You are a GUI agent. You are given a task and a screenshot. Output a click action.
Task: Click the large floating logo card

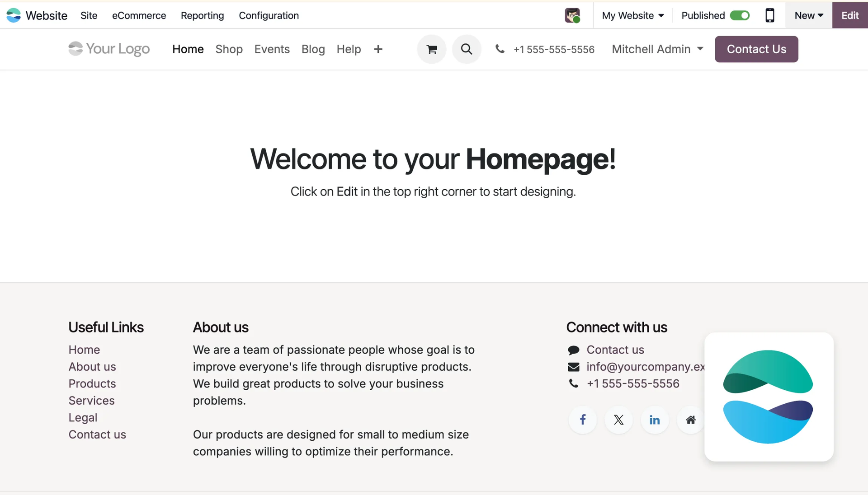click(769, 397)
